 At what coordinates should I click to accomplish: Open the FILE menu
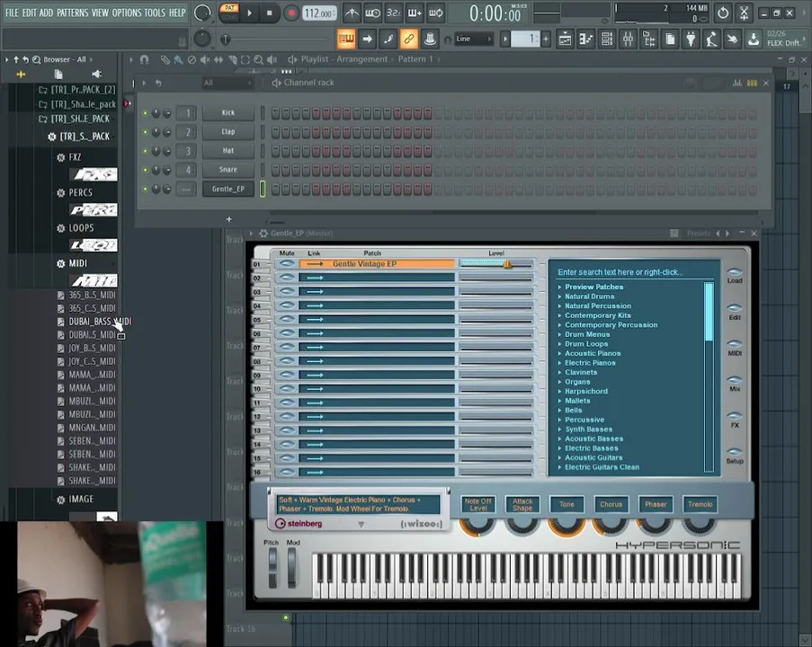[12, 13]
